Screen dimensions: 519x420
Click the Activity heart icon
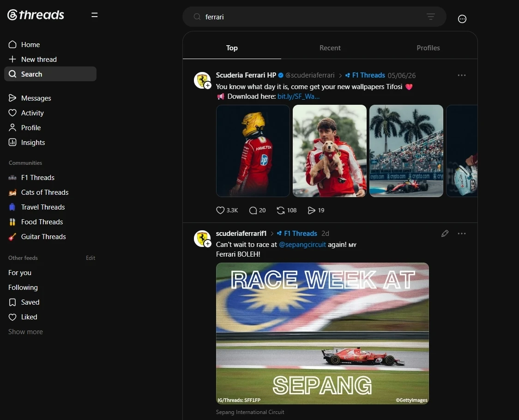click(x=12, y=113)
